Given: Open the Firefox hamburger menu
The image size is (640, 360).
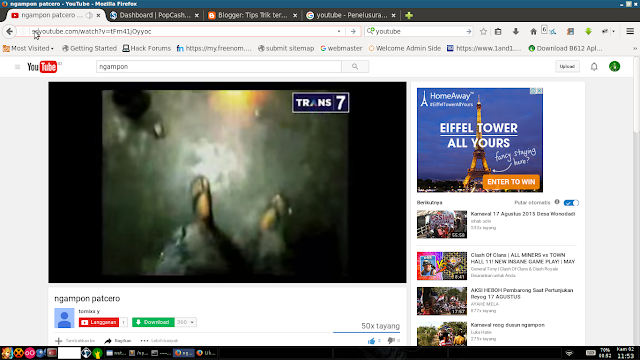Looking at the screenshot, I should [x=630, y=31].
